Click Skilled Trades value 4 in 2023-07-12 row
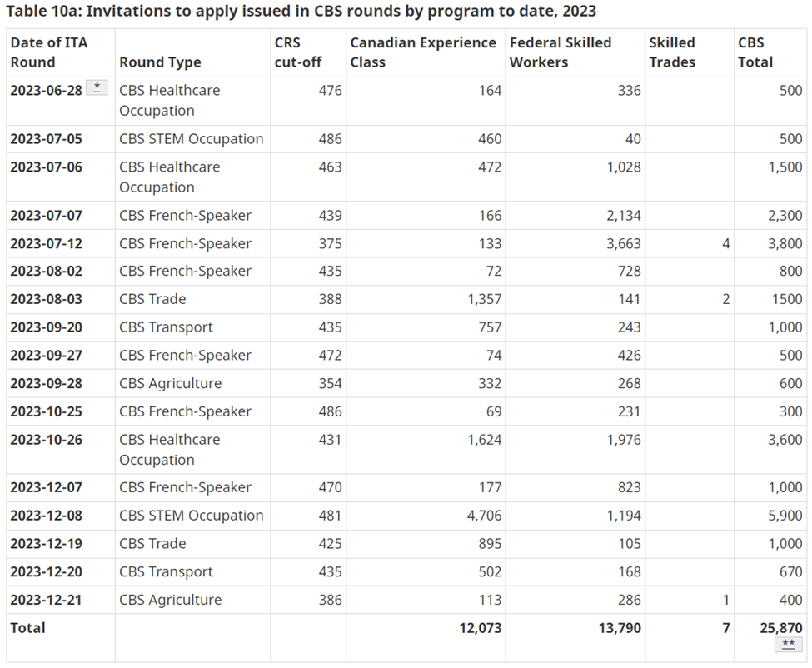Viewport: 812px width, 668px height. click(x=726, y=243)
